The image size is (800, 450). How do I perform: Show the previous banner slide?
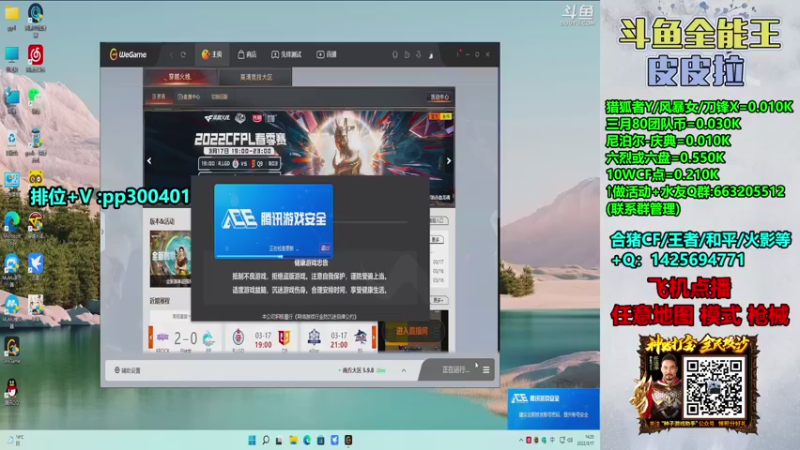[149, 161]
